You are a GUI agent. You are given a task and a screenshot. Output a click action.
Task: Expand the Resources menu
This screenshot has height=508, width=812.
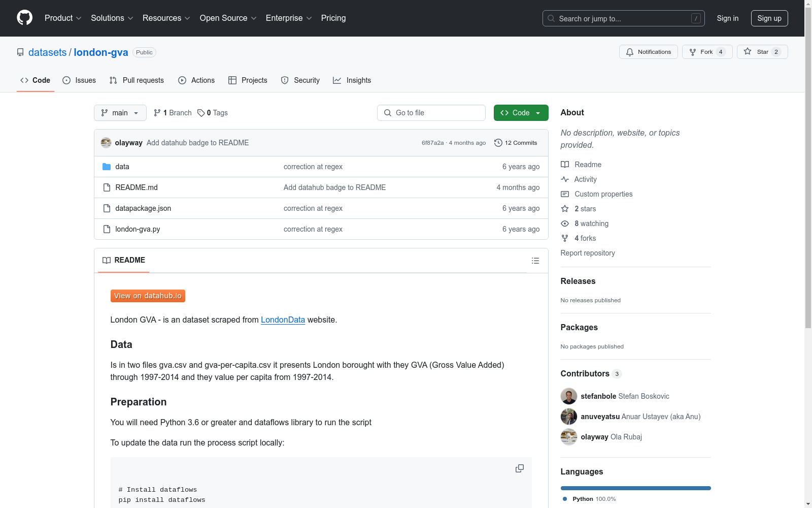click(166, 18)
